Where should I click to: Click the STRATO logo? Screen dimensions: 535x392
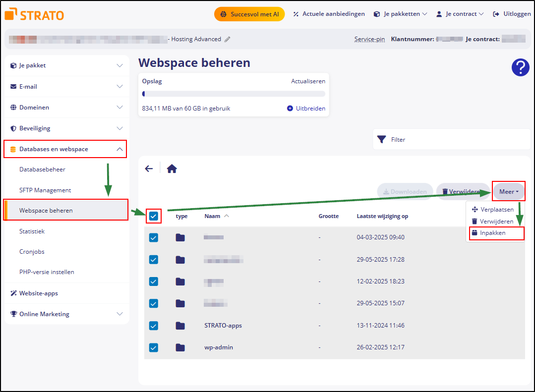[34, 14]
